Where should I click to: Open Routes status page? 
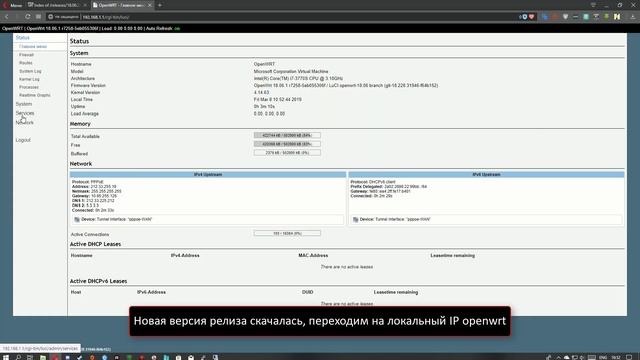25,63
